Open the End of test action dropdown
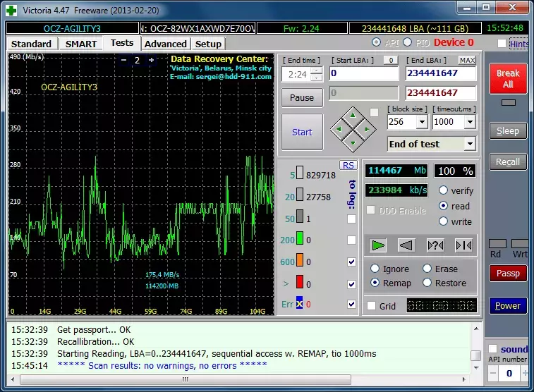Image resolution: width=534 pixels, height=392 pixels. point(470,144)
